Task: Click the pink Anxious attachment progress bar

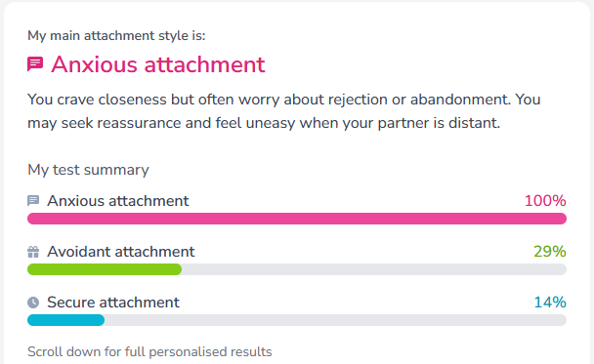Action: pos(297,219)
